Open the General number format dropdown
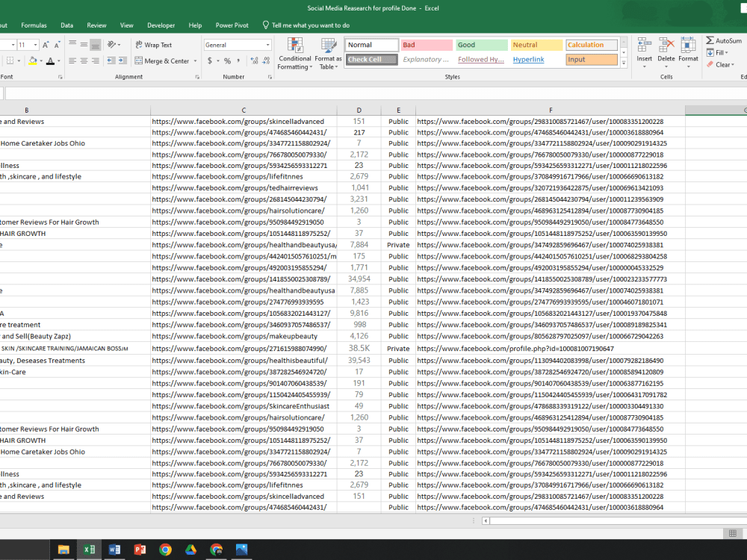 [267, 45]
